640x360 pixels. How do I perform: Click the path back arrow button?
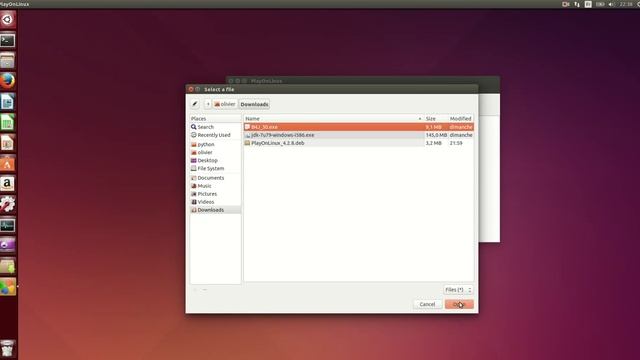pyautogui.click(x=207, y=104)
